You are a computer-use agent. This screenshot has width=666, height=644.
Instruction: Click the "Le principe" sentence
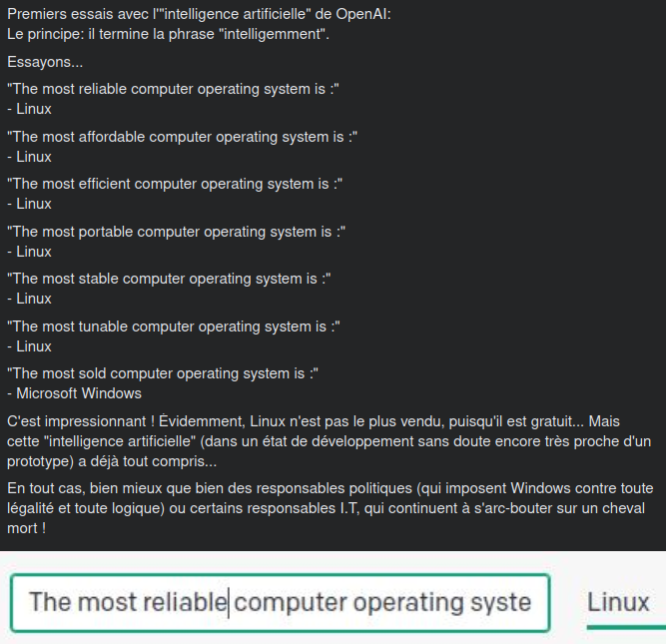click(x=168, y=34)
